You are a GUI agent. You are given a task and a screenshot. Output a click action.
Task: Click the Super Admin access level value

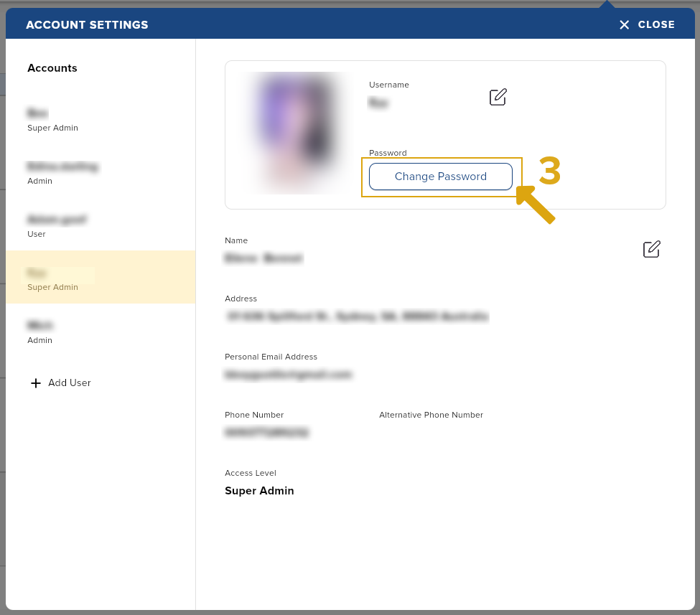[259, 490]
